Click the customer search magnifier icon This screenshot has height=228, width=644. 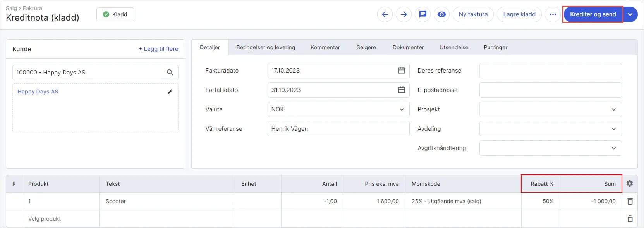tap(170, 73)
